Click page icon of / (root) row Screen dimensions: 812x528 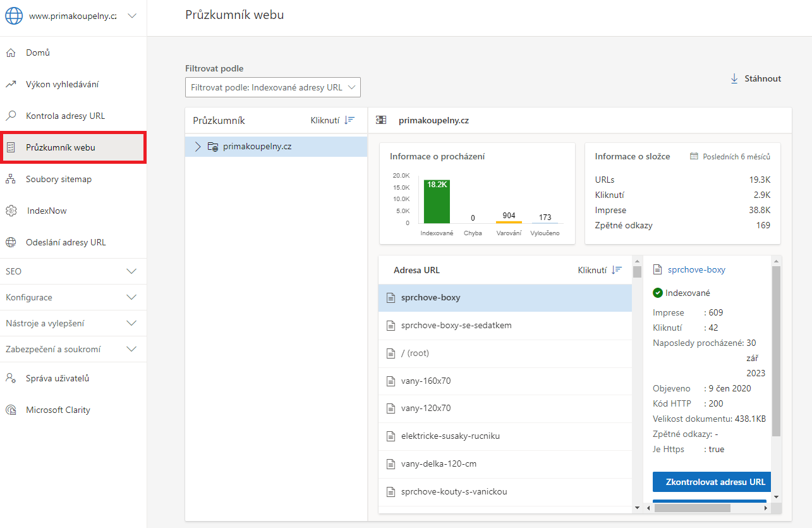(391, 353)
